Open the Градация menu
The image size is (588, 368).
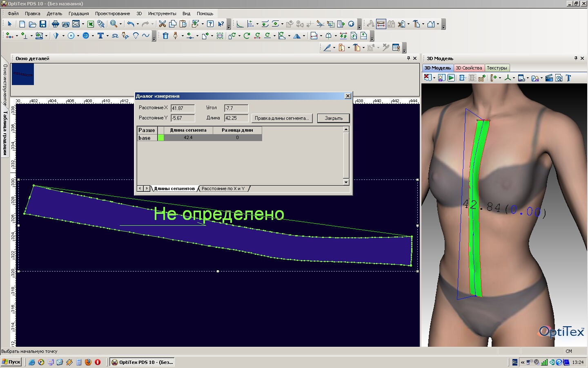coord(78,13)
